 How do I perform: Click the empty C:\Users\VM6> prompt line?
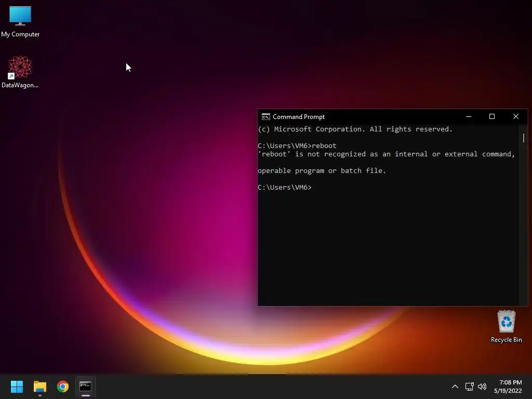(x=285, y=187)
